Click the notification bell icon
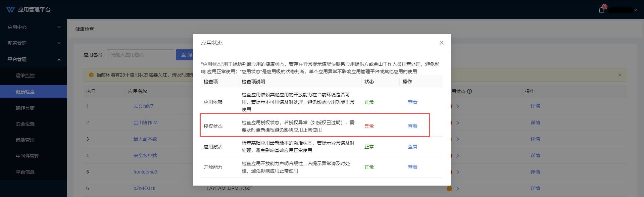Screen dimensions: 644x197 (601, 10)
